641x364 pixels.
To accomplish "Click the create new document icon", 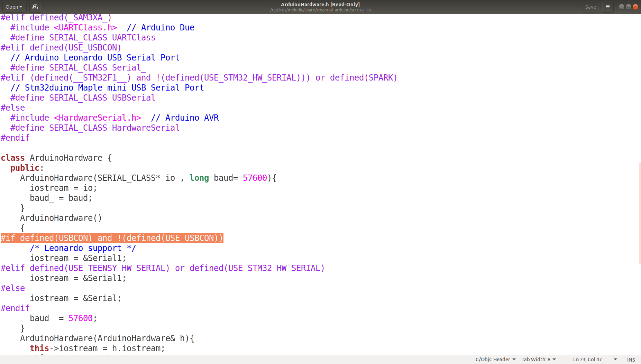I will pos(35,7).
